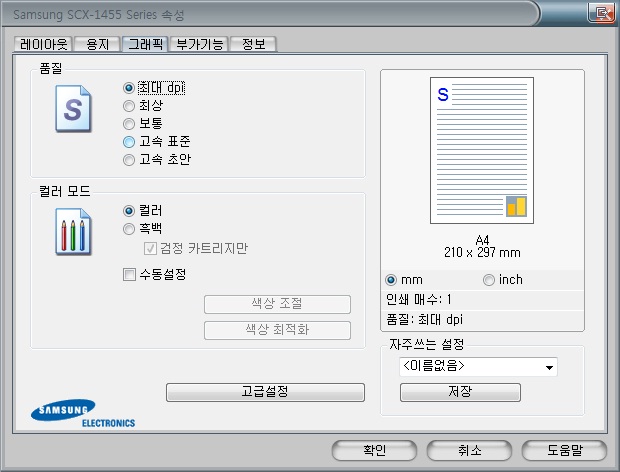Open 고급설정 advanced settings
This screenshot has width=620, height=472.
tap(265, 392)
